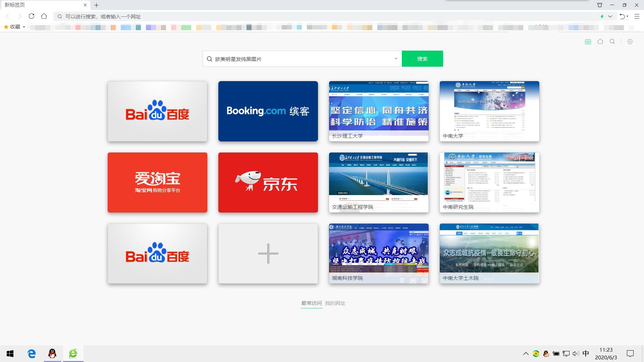The height and width of the screenshot is (362, 644).
Task: Click the green lightning speed mode icon
Action: 602,16
